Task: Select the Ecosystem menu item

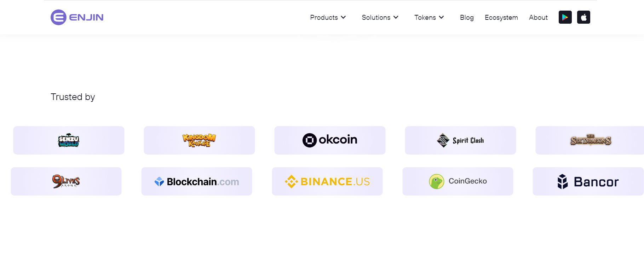Action: (501, 17)
